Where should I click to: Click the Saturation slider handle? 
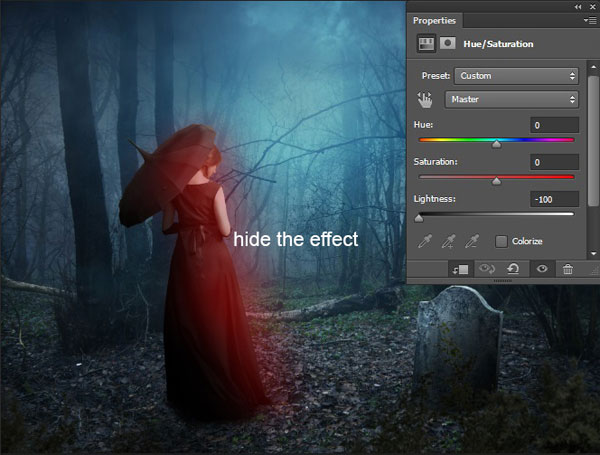tap(496, 181)
